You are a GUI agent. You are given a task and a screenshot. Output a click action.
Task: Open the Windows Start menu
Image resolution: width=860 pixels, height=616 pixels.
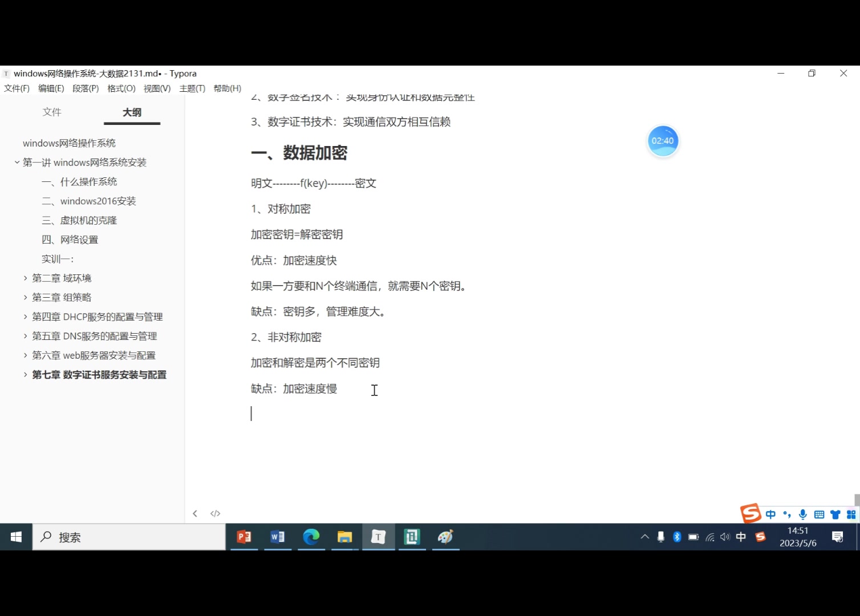click(16, 537)
